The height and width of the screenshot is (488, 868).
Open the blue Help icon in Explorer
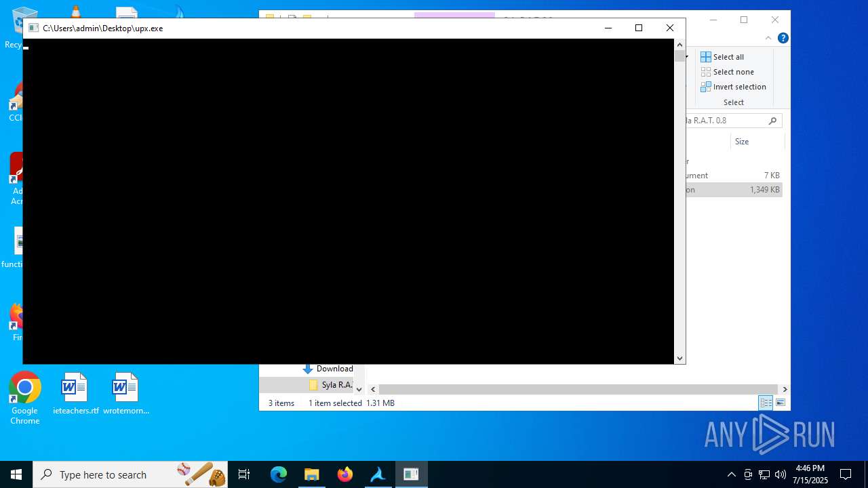(783, 38)
